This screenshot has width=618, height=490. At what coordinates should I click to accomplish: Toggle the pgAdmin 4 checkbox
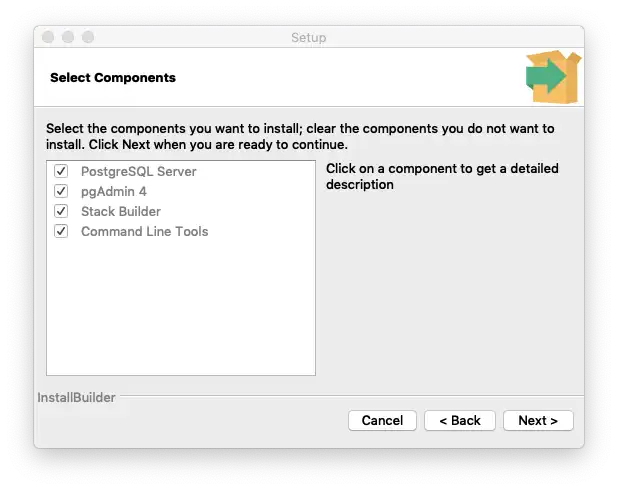pos(61,192)
